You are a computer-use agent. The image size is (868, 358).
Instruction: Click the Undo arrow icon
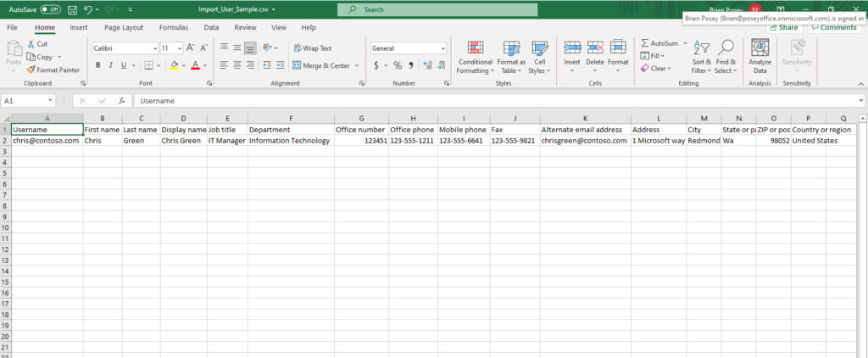[88, 9]
